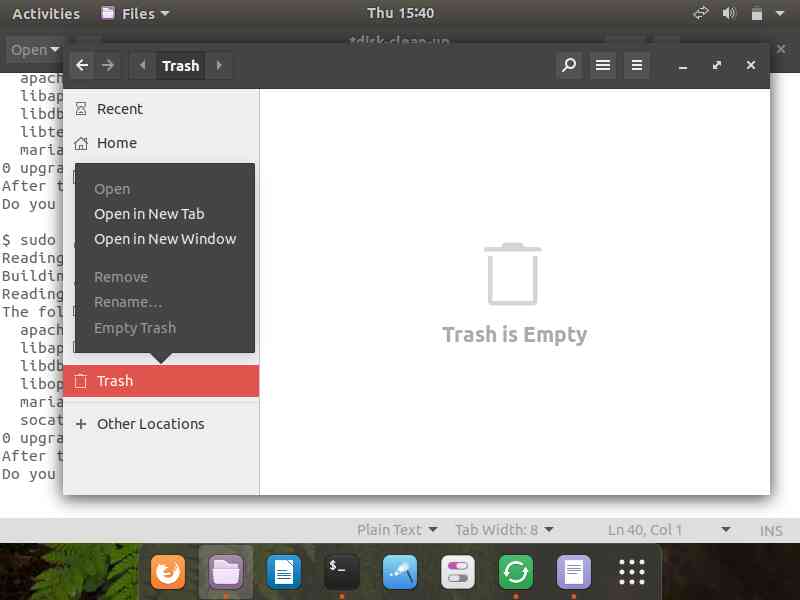Choose Open in New Window
This screenshot has width=800, height=600.
[x=165, y=239]
